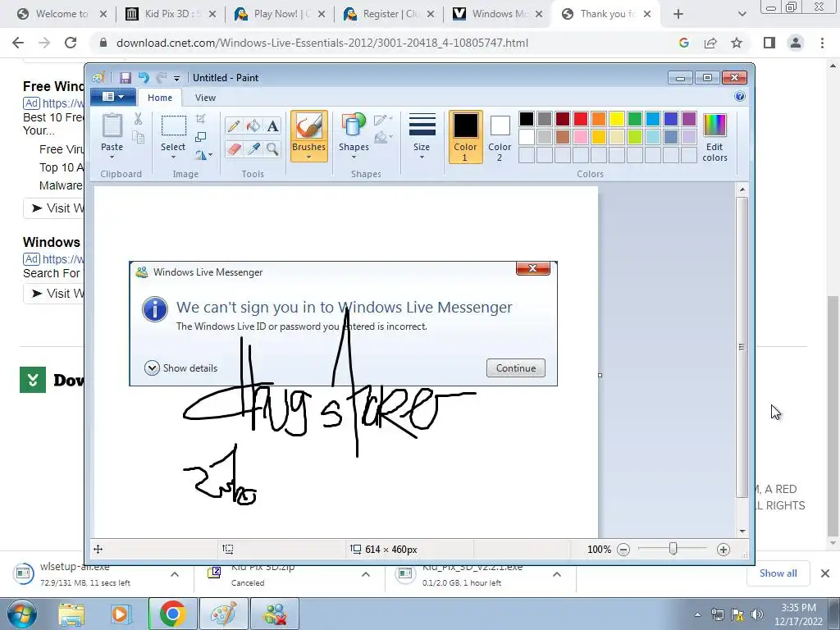Click the Resize icon in Image group
Image resolution: width=840 pixels, height=630 pixels.
[200, 137]
